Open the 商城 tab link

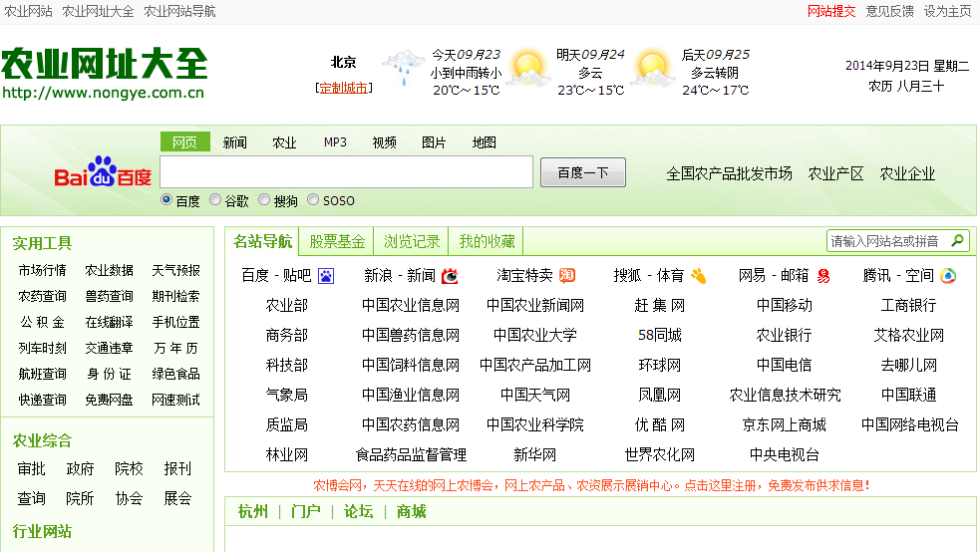[412, 512]
